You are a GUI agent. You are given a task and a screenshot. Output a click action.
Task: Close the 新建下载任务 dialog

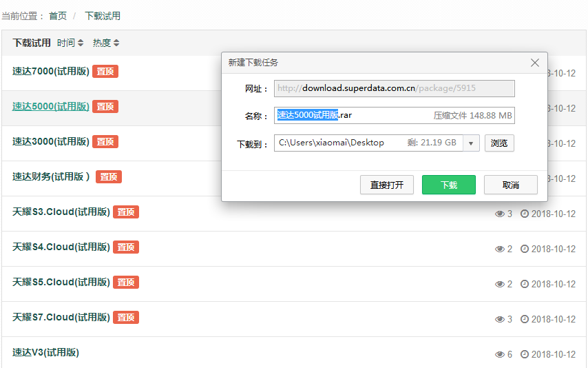pyautogui.click(x=535, y=63)
